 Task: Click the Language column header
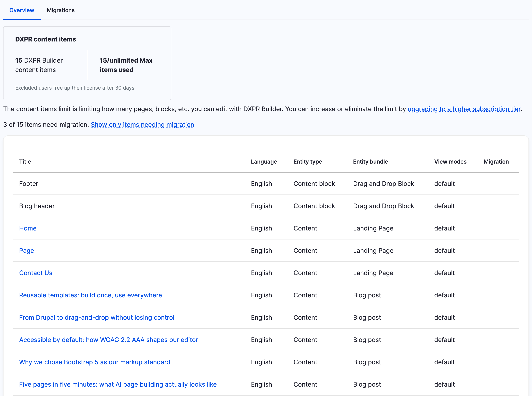click(x=264, y=162)
